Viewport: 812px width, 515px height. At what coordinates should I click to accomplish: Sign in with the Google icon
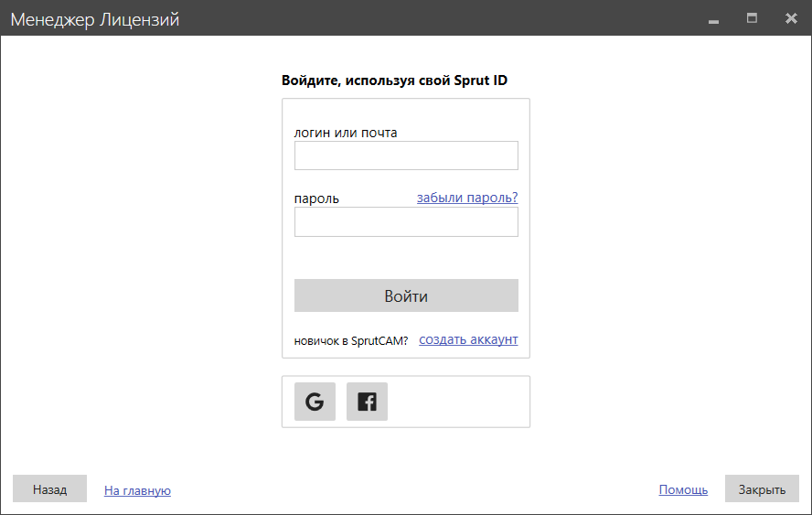[x=315, y=402]
